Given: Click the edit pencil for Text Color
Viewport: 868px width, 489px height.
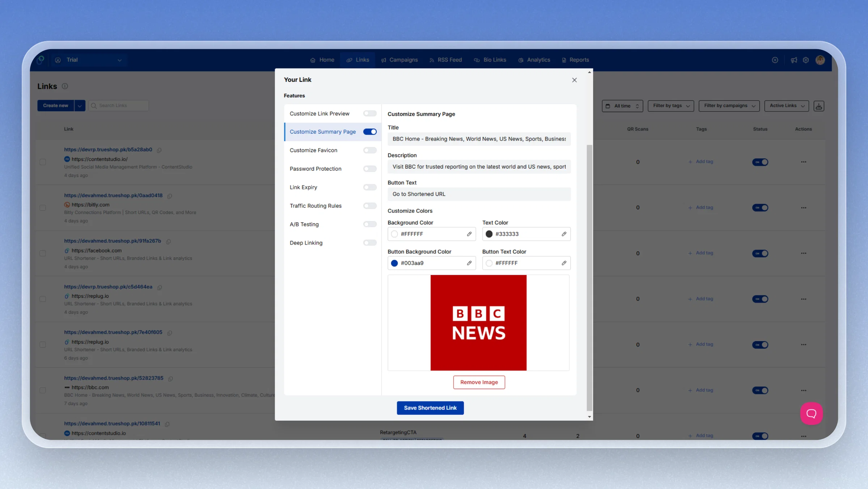Looking at the screenshot, I should [564, 234].
